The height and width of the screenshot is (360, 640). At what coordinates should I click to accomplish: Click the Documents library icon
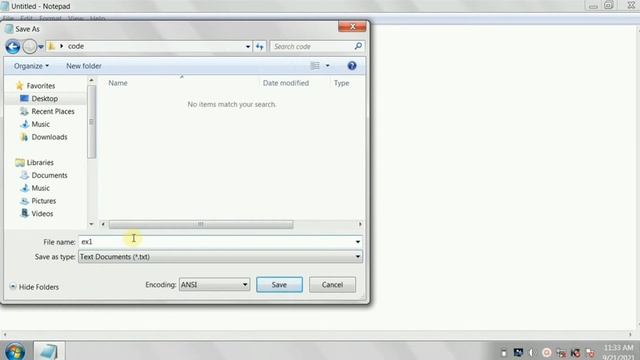[24, 175]
